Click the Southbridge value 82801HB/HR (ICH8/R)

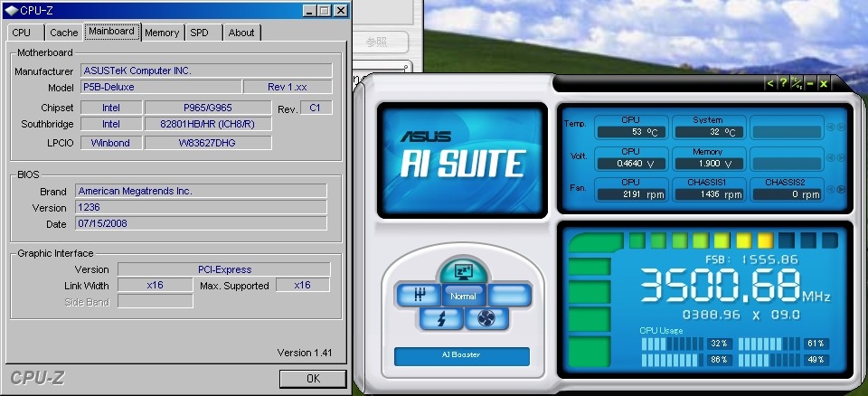208,124
